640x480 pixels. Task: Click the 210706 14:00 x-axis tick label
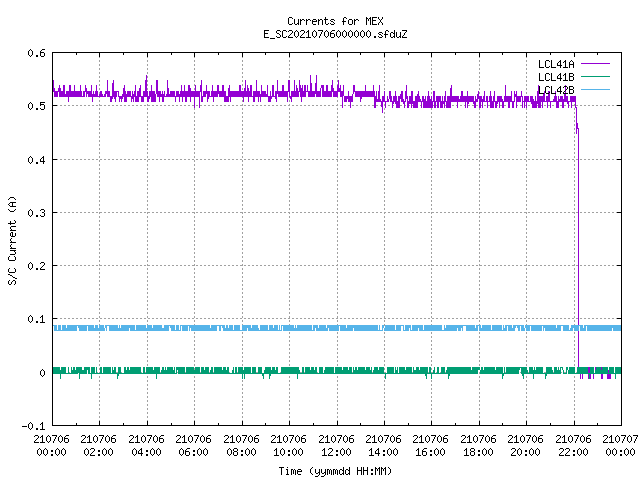383,445
